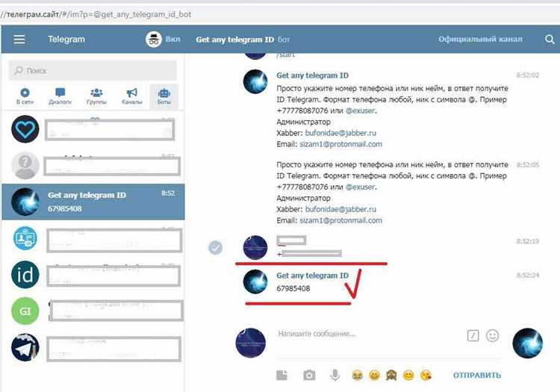Open chat with green GI avatar
Image resolution: width=560 pixels, height=392 pixels.
tap(93, 311)
